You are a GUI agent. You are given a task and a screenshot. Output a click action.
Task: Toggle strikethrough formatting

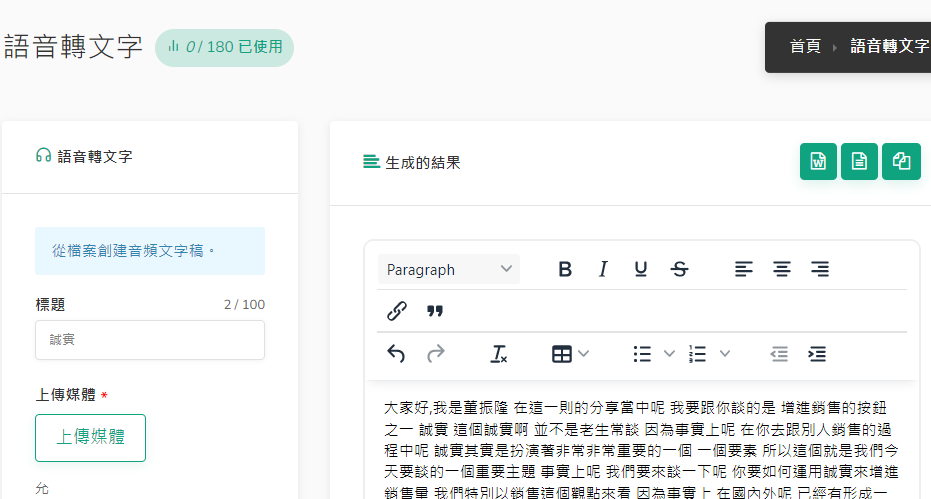[679, 269]
